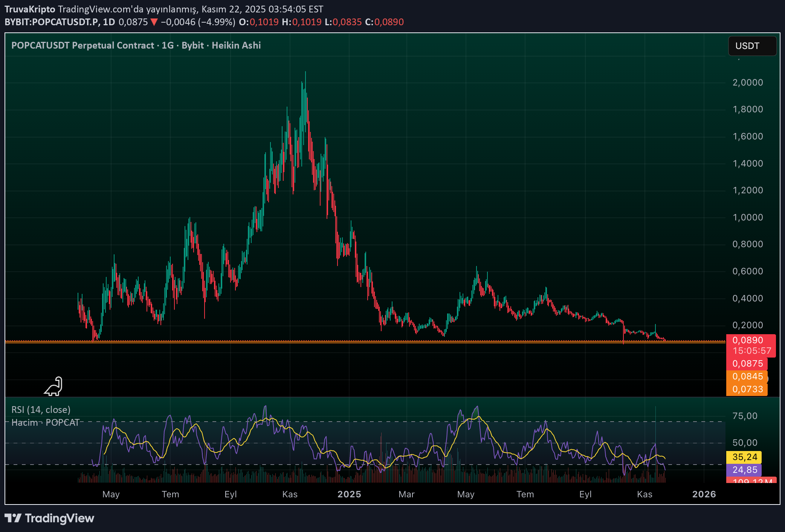Click the red down-triangle next to 0,0875

point(154,22)
